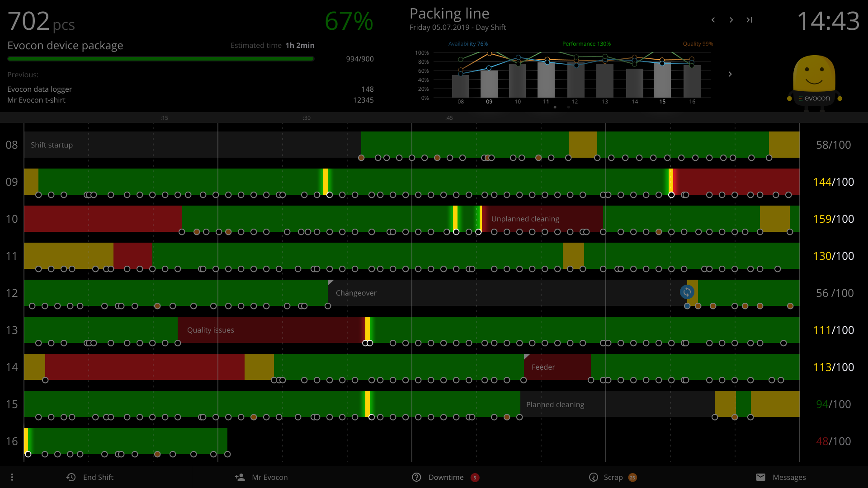Open the three-dot options menu

12,477
